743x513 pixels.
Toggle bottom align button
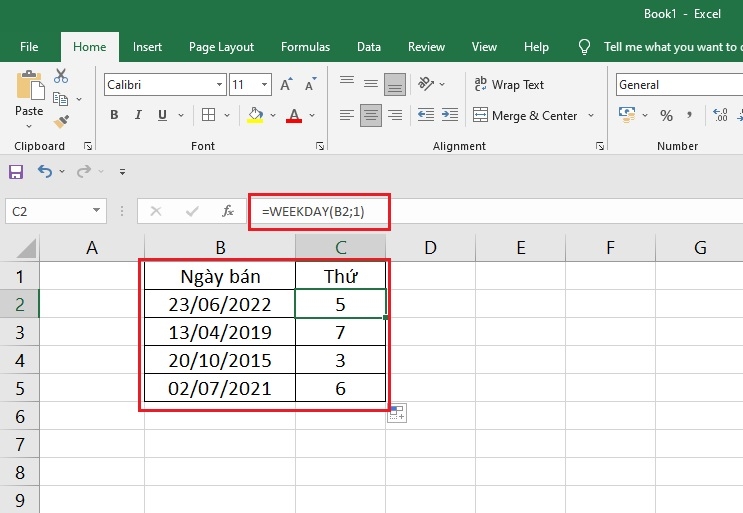click(x=395, y=84)
